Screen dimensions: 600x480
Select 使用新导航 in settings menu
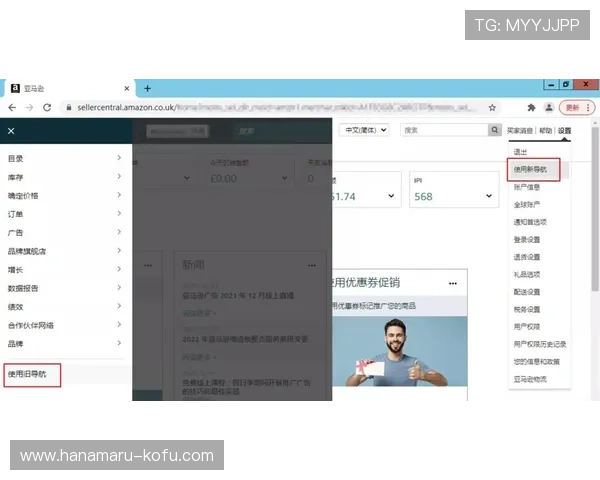point(530,169)
